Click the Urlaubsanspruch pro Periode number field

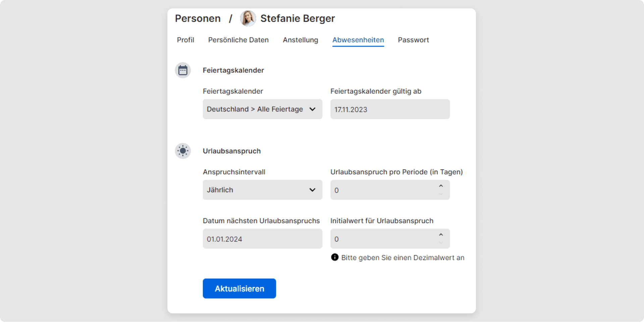382,190
